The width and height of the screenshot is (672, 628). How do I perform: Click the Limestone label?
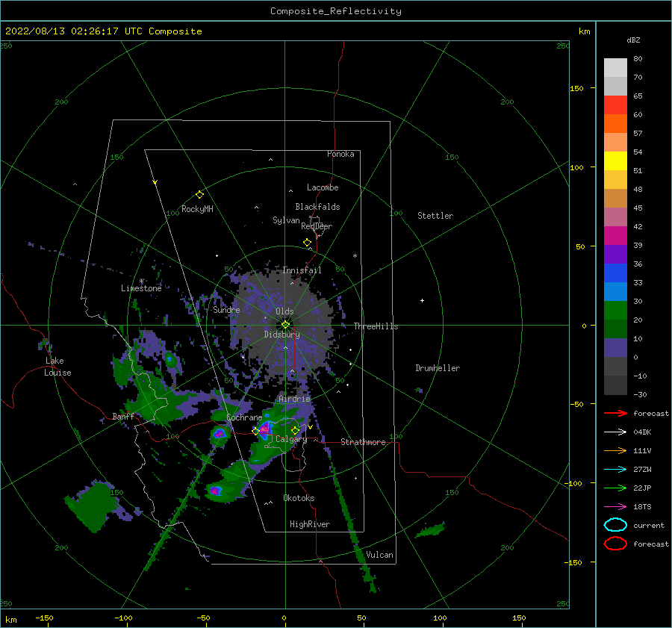click(141, 288)
